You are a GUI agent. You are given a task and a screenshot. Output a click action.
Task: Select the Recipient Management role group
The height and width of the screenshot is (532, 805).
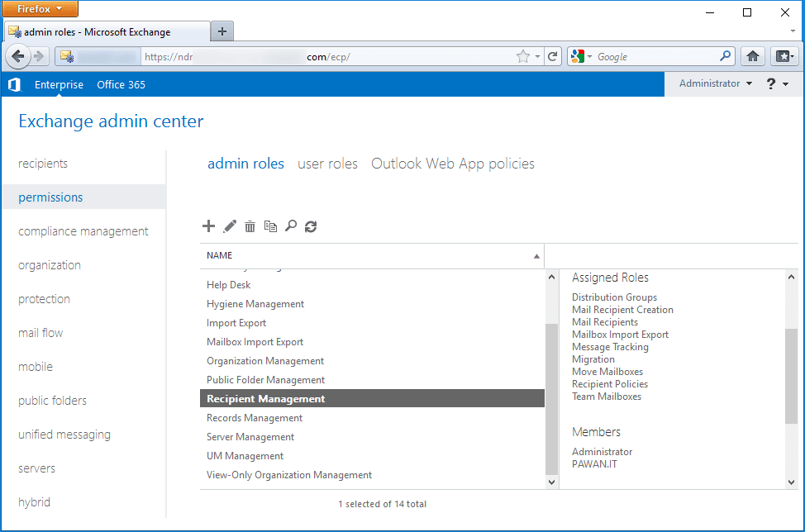(372, 399)
